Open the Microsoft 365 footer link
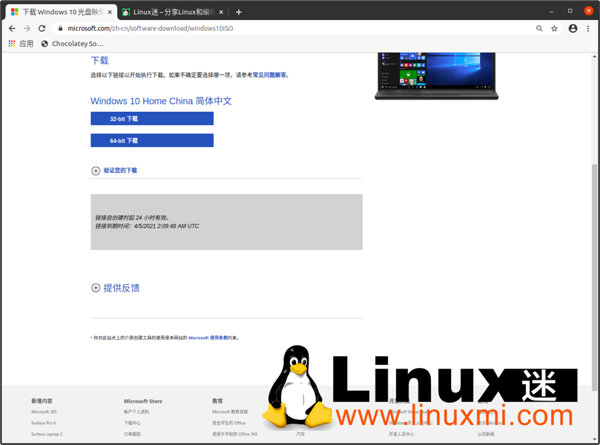The width and height of the screenshot is (600, 445). click(x=44, y=412)
